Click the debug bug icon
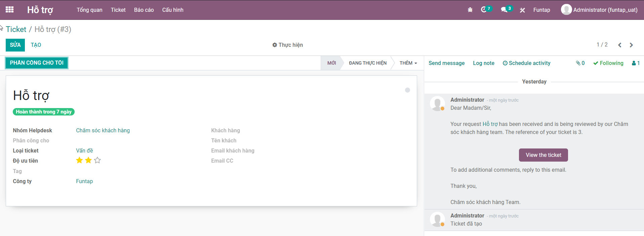The image size is (644, 236). pos(470,10)
